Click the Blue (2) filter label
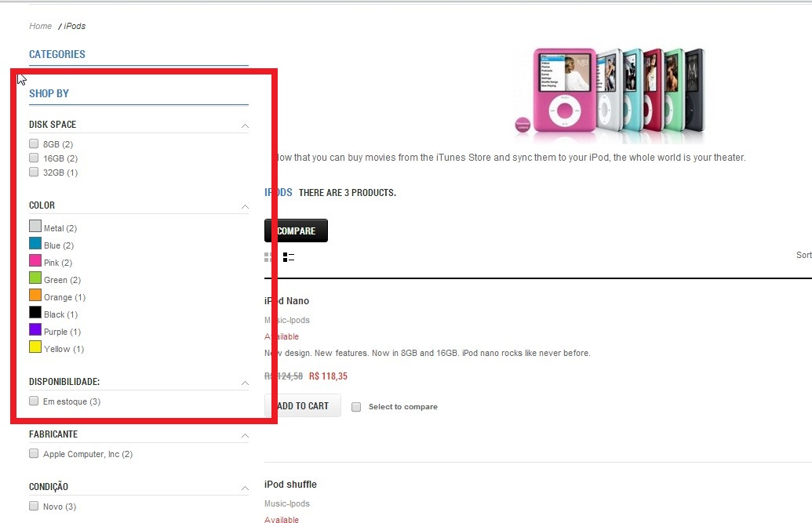 pos(59,245)
